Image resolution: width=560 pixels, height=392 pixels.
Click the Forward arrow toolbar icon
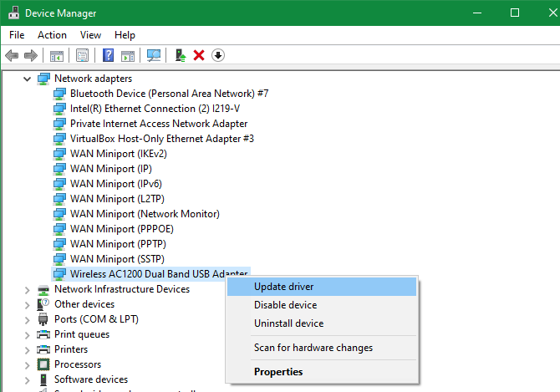31,55
